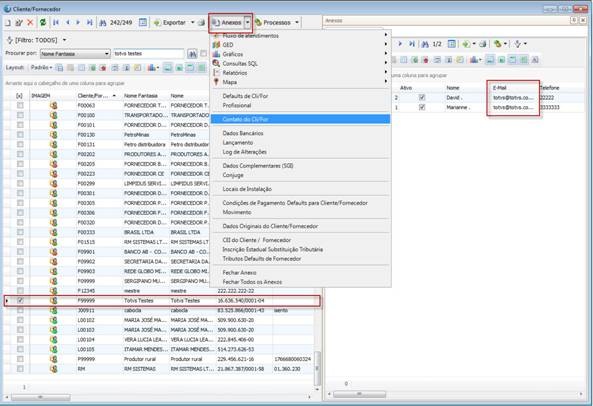Image resolution: width=593 pixels, height=406 pixels.
Task: Click the main grid horizontal scrollbar thumb
Action: [x=40, y=397]
